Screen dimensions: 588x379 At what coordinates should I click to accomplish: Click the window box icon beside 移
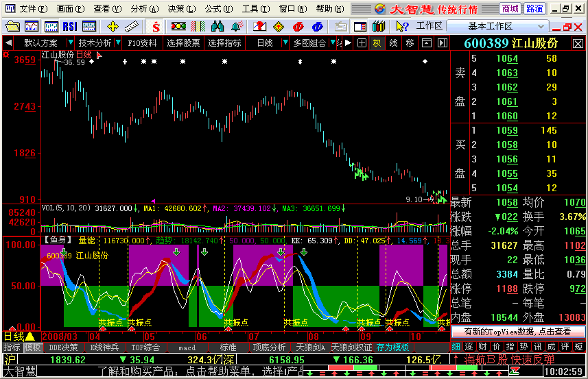tap(426, 43)
